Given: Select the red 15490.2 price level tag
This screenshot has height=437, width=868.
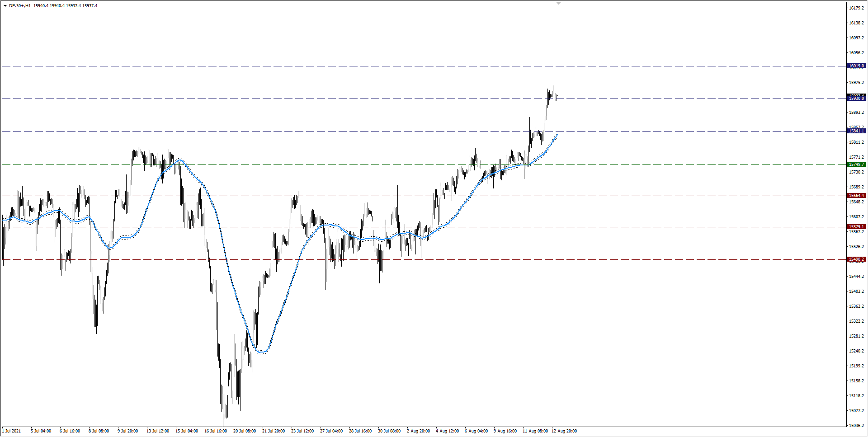Looking at the screenshot, I should [856, 259].
